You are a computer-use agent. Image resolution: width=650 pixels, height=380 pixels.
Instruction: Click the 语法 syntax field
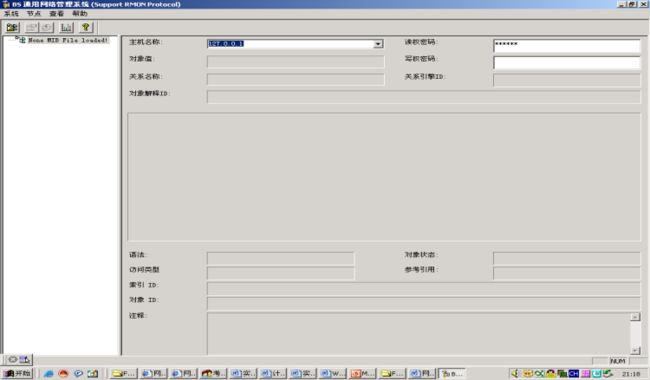coord(281,258)
